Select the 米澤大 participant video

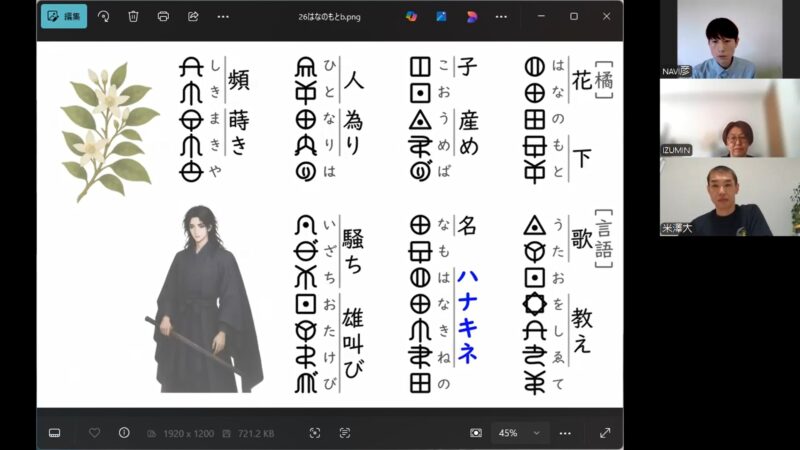pos(730,196)
